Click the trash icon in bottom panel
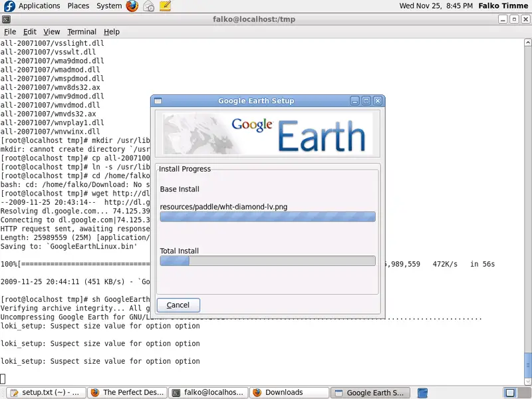Viewport: 532px width, 399px height. (x=422, y=393)
